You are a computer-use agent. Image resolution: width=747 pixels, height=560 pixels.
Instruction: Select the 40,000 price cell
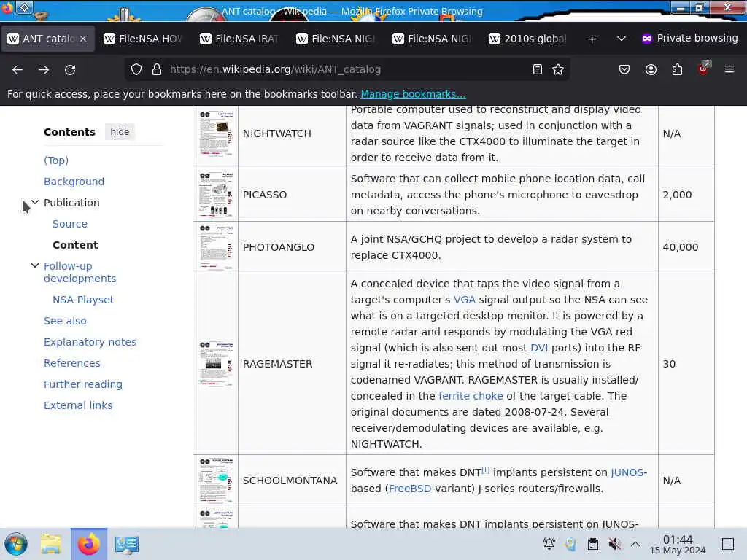tap(686, 247)
